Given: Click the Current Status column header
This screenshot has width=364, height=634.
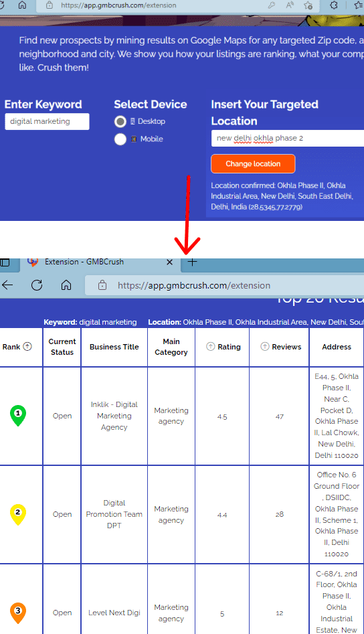Looking at the screenshot, I should pyautogui.click(x=62, y=347).
